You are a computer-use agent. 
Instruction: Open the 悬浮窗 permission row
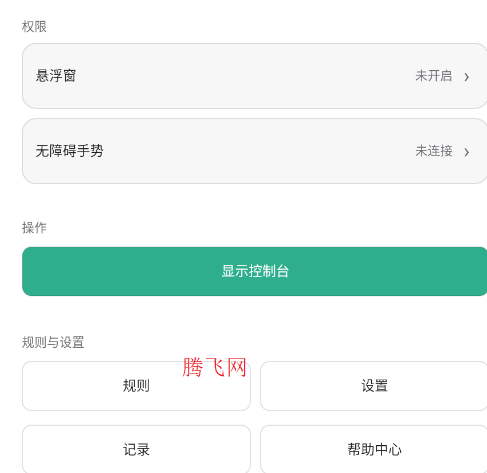[255, 76]
